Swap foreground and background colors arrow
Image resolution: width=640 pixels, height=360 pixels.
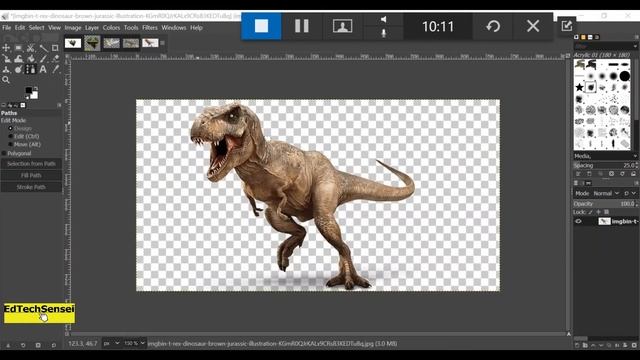(36, 88)
